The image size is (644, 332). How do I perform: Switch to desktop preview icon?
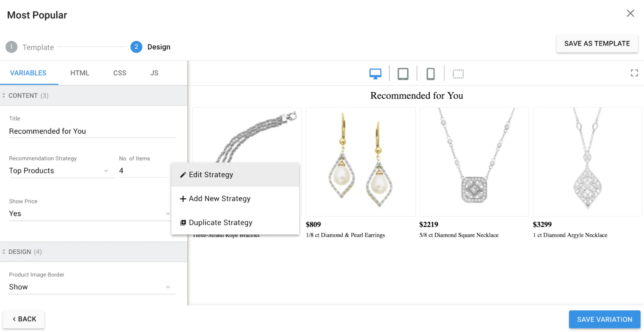(x=375, y=73)
